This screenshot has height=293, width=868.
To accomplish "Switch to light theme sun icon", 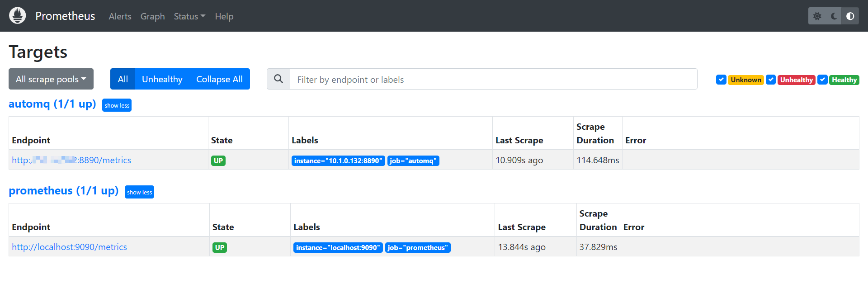I will tap(817, 16).
